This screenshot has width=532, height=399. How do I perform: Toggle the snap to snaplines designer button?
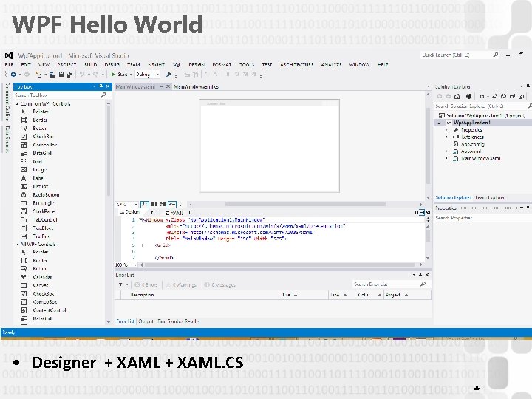172,204
